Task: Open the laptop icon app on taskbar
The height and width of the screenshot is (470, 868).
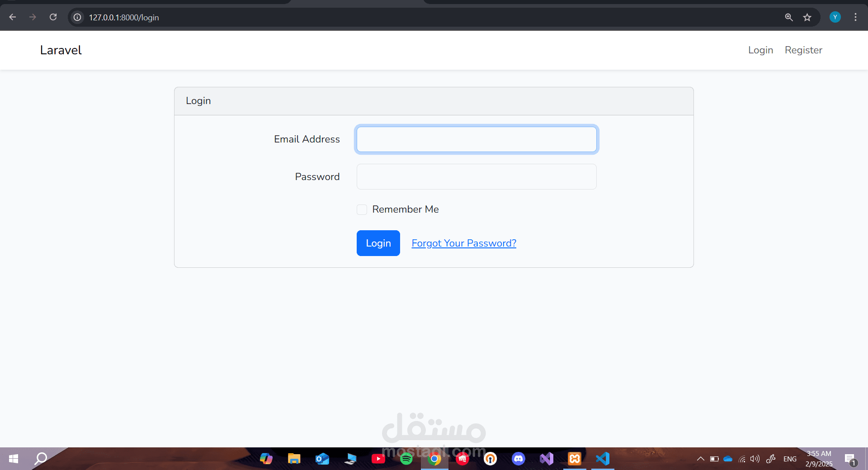Action: click(350, 459)
